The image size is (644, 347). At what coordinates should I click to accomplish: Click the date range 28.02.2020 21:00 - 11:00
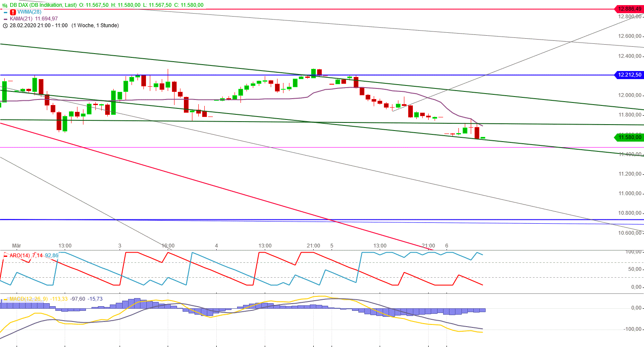39,26
